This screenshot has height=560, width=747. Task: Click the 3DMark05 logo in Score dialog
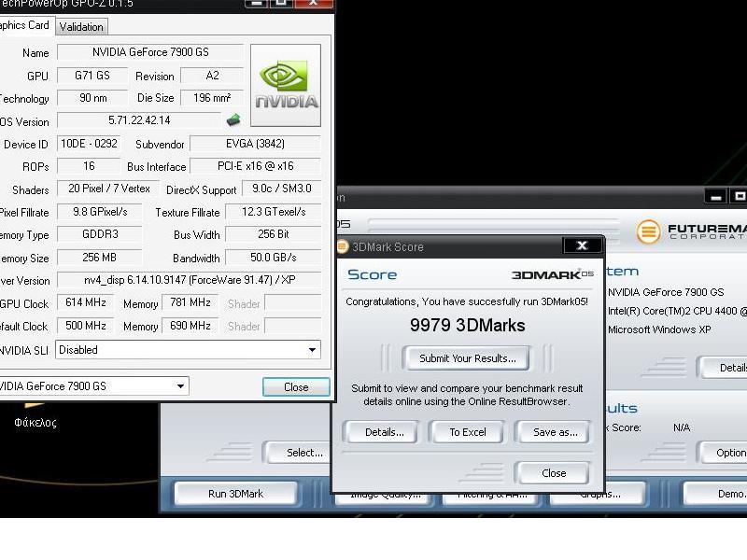pyautogui.click(x=553, y=274)
